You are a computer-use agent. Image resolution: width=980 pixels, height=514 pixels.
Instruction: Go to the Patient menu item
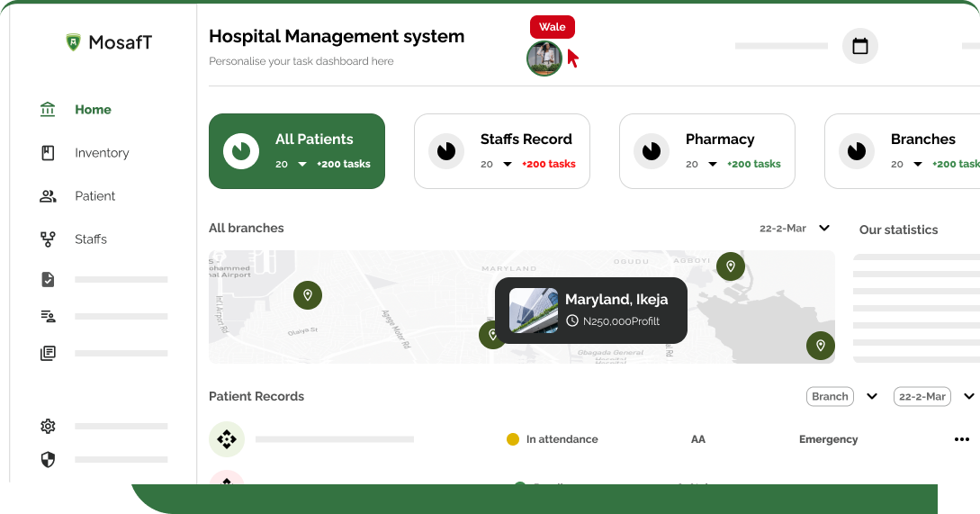[95, 195]
